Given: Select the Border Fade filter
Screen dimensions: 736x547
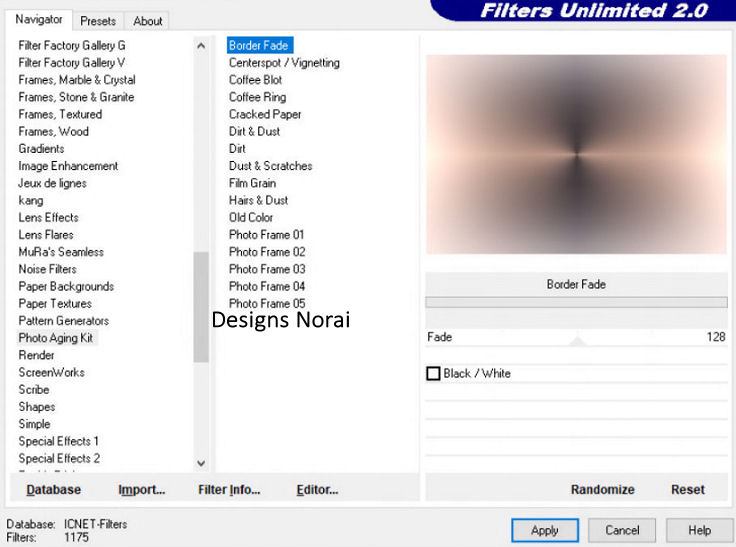Looking at the screenshot, I should pos(259,46).
